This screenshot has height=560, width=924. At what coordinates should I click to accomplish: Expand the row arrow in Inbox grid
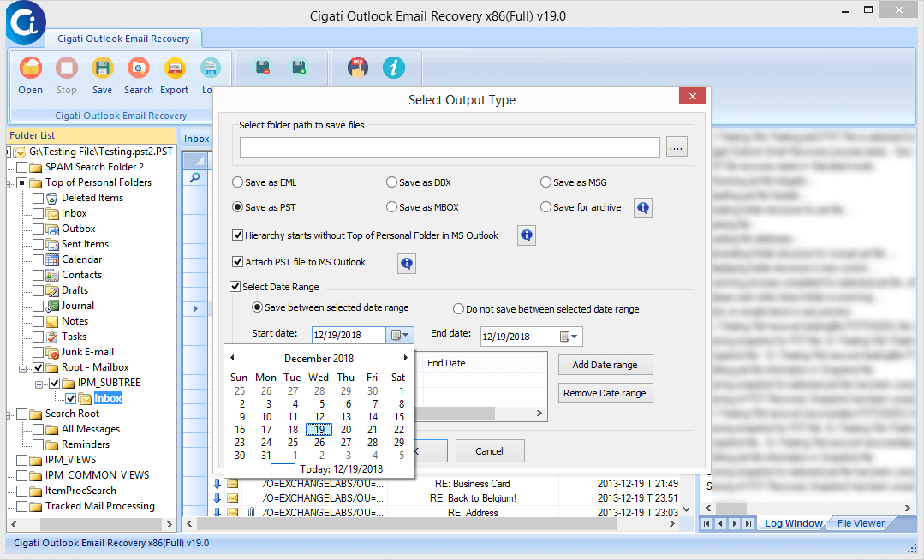[x=195, y=308]
